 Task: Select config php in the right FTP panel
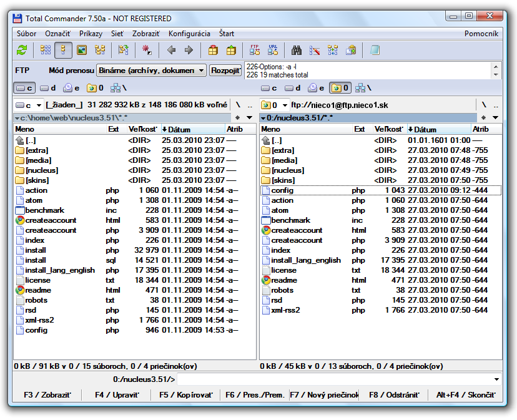(381, 190)
